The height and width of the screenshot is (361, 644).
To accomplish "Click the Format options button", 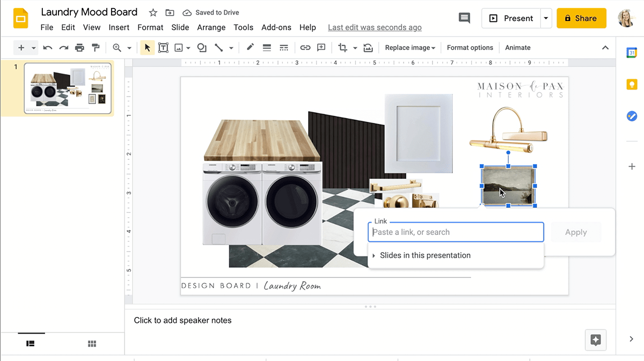I will [x=470, y=48].
